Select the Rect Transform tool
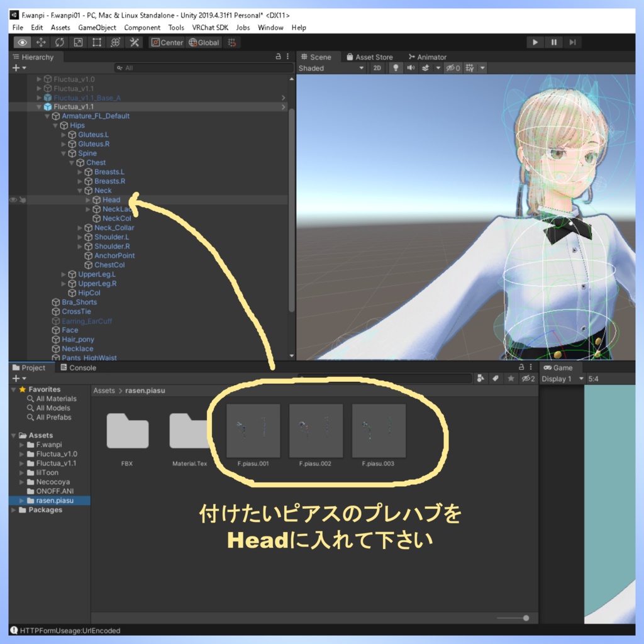The width and height of the screenshot is (644, 644). tap(97, 42)
